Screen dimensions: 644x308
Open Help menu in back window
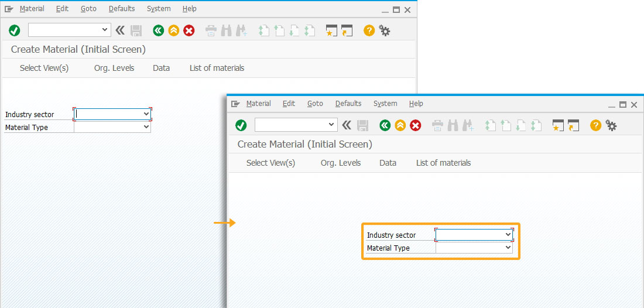(x=190, y=9)
